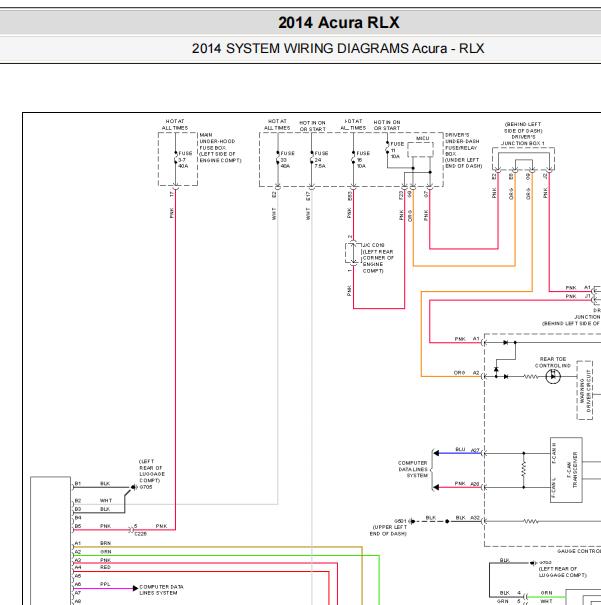Click the '2014 Acura RLX' page title
This screenshot has height=605, width=601.
pos(338,22)
